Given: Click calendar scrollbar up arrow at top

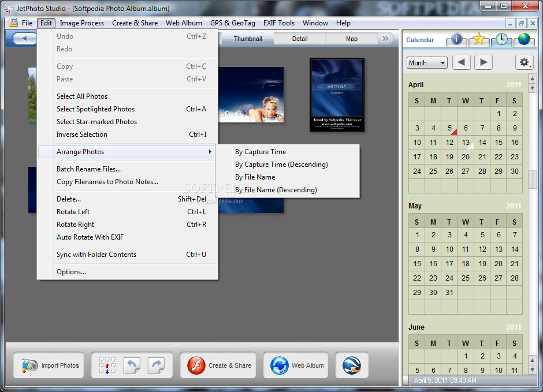Looking at the screenshot, I should click(533, 79).
